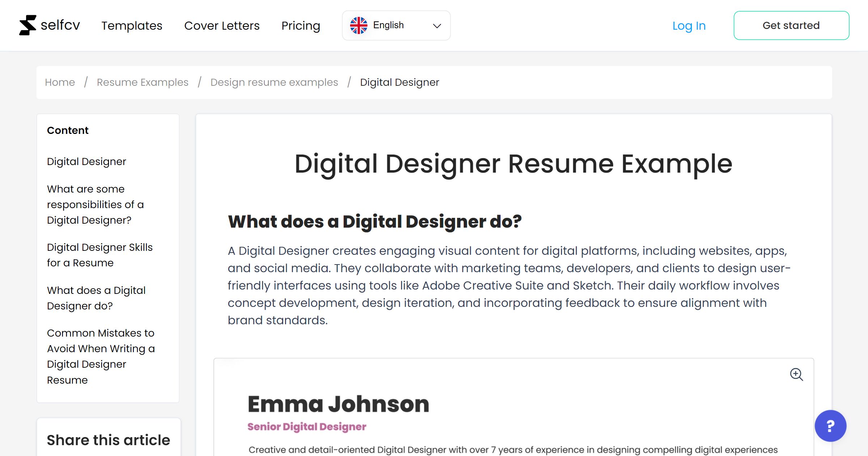The width and height of the screenshot is (868, 456).
Task: Click the 'What does a Digital Designer do?' heading
Action: click(x=375, y=221)
